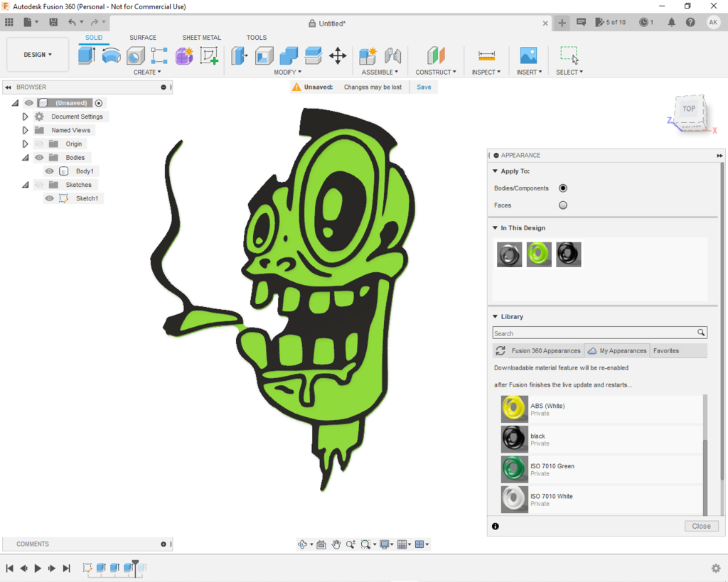Image resolution: width=728 pixels, height=582 pixels.
Task: Click the Close button in Appearance panel
Action: pyautogui.click(x=701, y=526)
